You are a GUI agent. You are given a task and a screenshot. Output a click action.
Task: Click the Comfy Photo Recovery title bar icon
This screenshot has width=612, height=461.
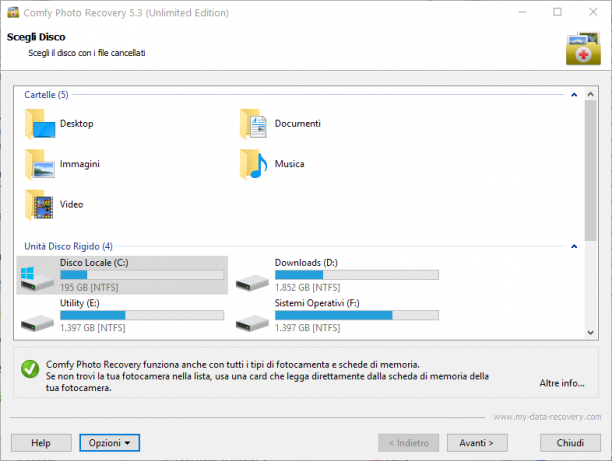coord(13,12)
